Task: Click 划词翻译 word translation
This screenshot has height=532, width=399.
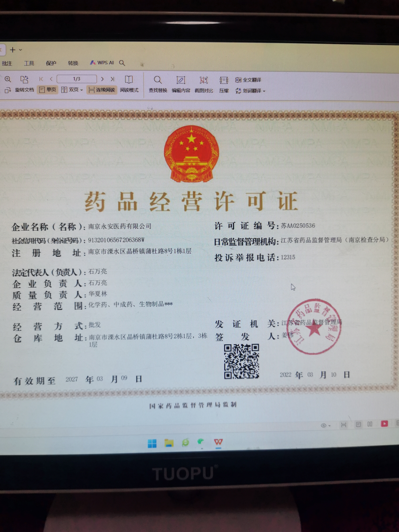Action: pyautogui.click(x=248, y=91)
